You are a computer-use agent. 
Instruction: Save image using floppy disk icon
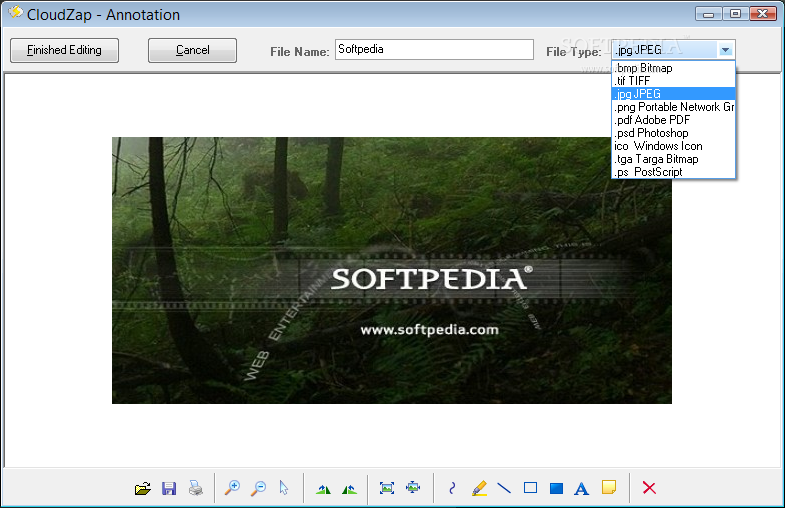pyautogui.click(x=169, y=488)
